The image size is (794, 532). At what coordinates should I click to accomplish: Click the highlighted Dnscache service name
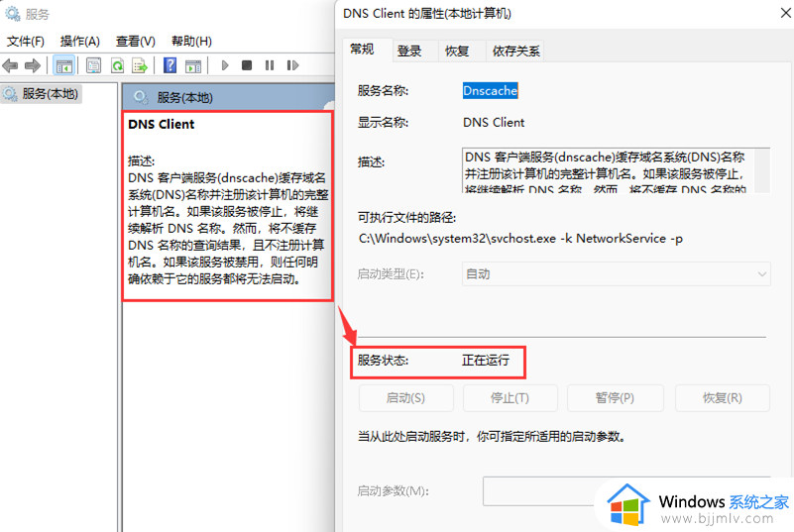click(x=490, y=90)
